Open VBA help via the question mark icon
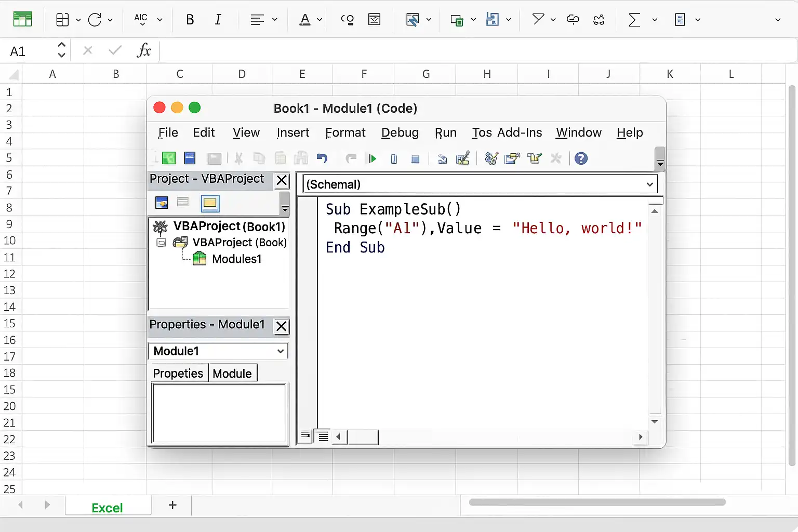The height and width of the screenshot is (532, 798). 581,158
